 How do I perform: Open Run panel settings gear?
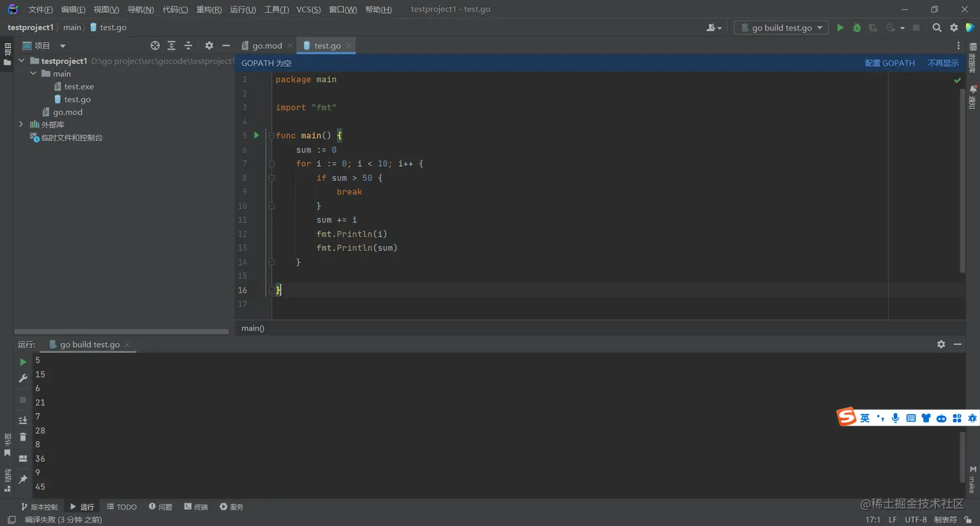point(941,344)
